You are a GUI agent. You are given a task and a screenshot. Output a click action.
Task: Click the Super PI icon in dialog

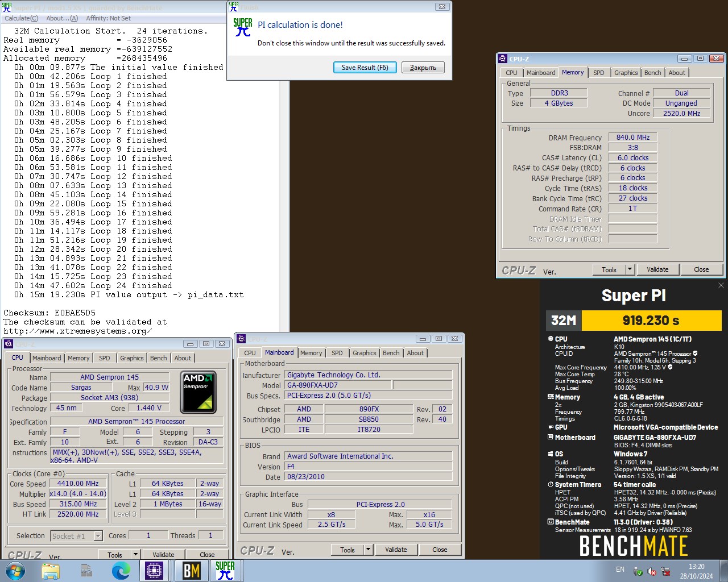click(243, 27)
